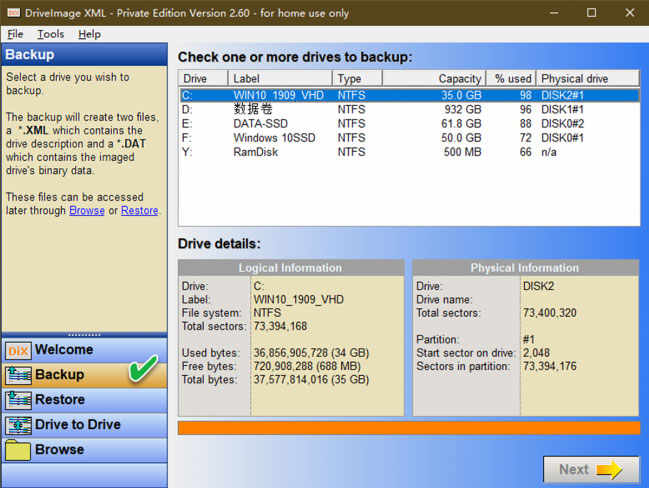Image resolution: width=649 pixels, height=488 pixels.
Task: Switch to the Restore section
Action: pos(85,400)
